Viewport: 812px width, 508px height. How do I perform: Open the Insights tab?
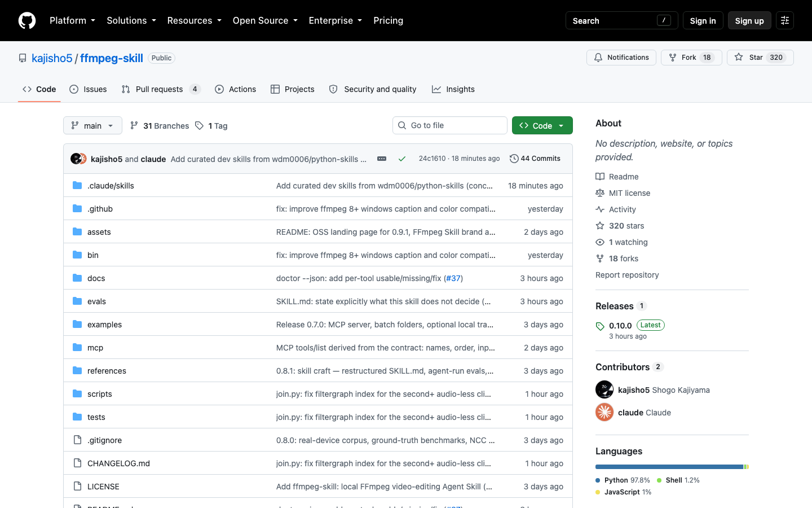coord(453,89)
